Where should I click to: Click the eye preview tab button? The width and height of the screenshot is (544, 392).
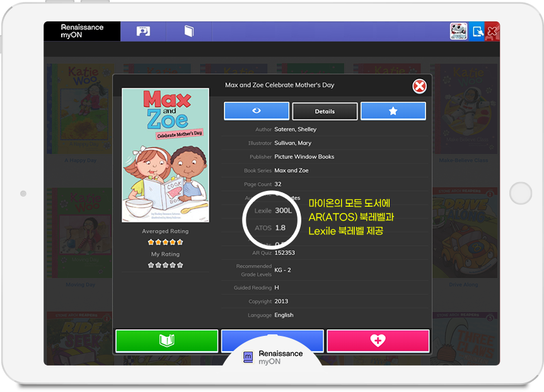[x=257, y=111]
